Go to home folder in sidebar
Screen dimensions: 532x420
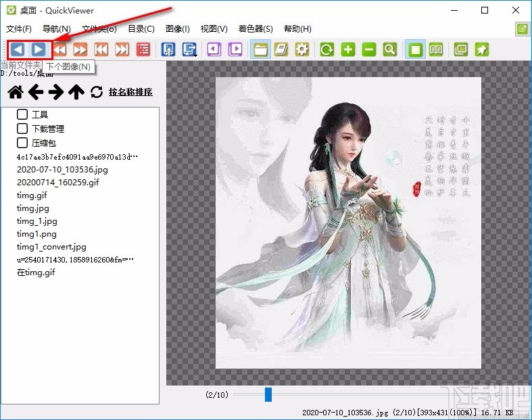pos(16,92)
